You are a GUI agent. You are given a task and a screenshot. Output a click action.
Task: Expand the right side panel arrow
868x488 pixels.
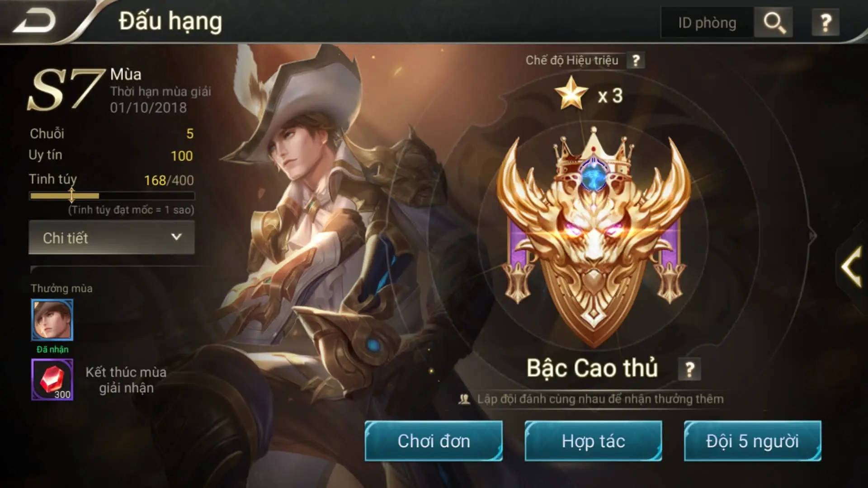click(851, 267)
